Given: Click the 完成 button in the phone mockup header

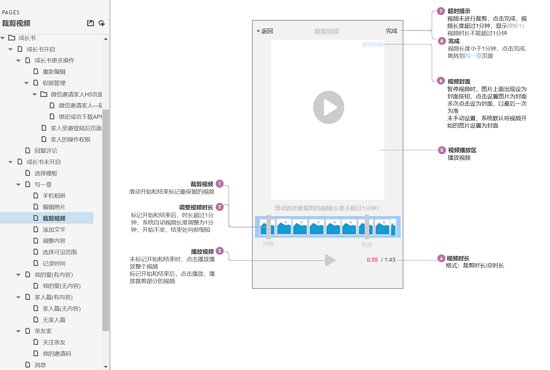Looking at the screenshot, I should pyautogui.click(x=391, y=31).
